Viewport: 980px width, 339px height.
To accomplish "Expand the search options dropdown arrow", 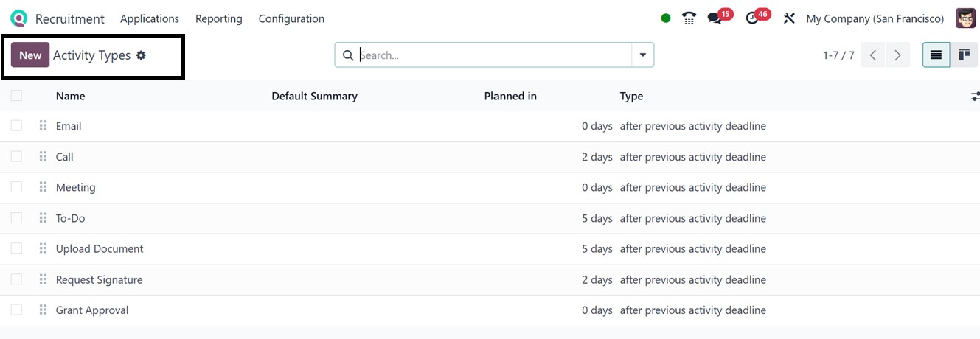I will tap(642, 55).
